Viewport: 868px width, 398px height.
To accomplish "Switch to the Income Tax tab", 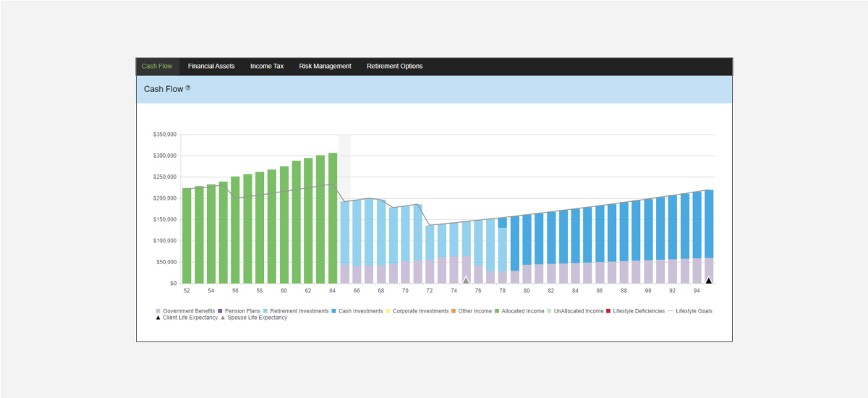I will click(x=267, y=67).
